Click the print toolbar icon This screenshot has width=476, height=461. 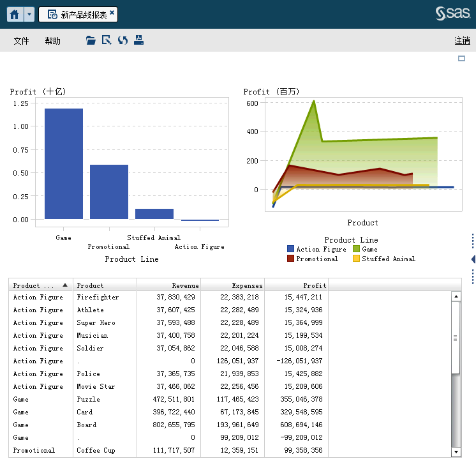[138, 40]
